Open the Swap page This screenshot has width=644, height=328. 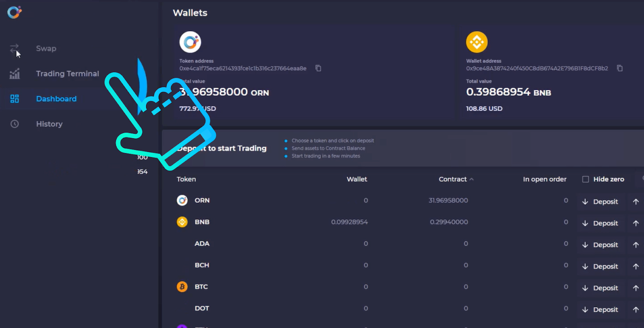(46, 48)
